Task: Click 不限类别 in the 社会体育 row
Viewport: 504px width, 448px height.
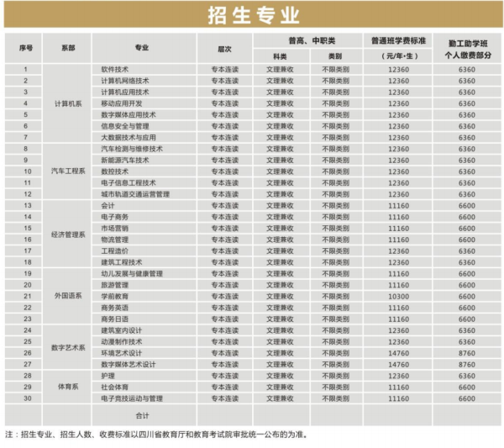Action: click(336, 387)
